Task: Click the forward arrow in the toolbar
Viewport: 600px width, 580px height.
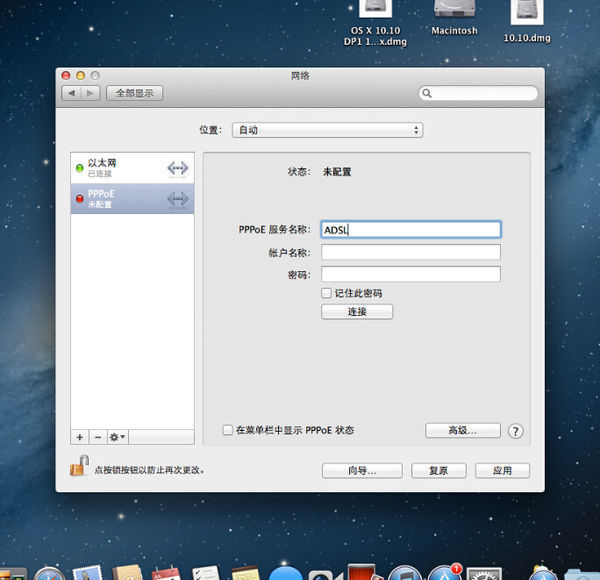Action: (x=90, y=93)
